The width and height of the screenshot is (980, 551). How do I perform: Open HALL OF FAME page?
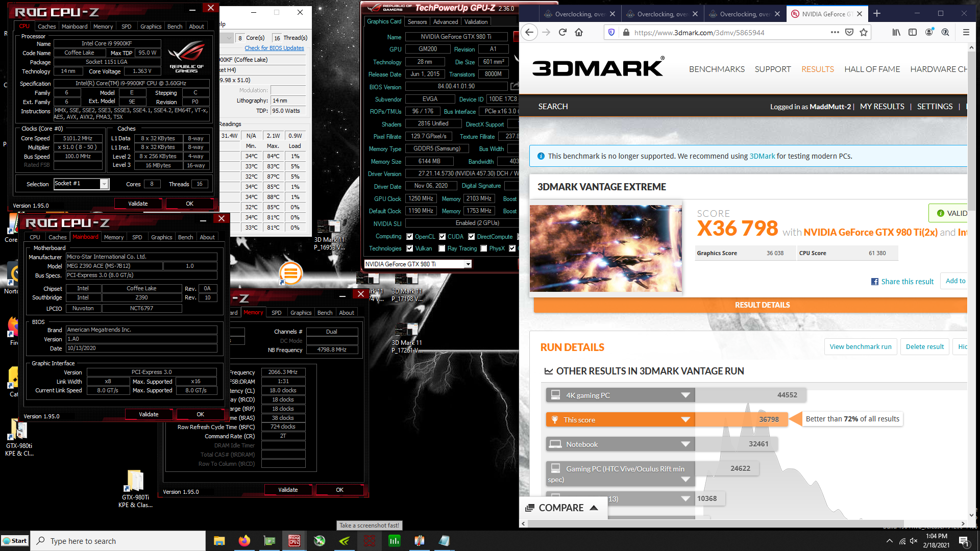872,69
